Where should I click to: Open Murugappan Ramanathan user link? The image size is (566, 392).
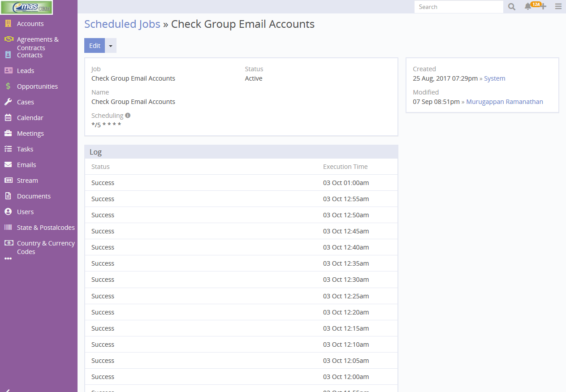(505, 102)
